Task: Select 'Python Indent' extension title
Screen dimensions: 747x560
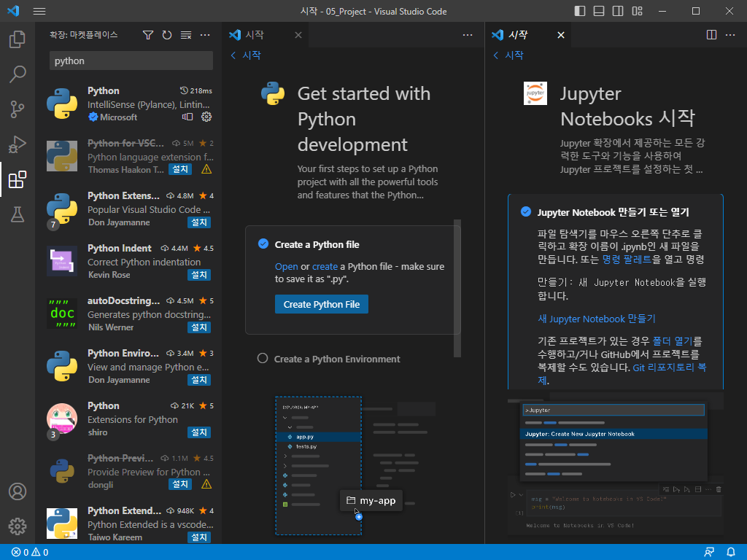Action: (119, 248)
